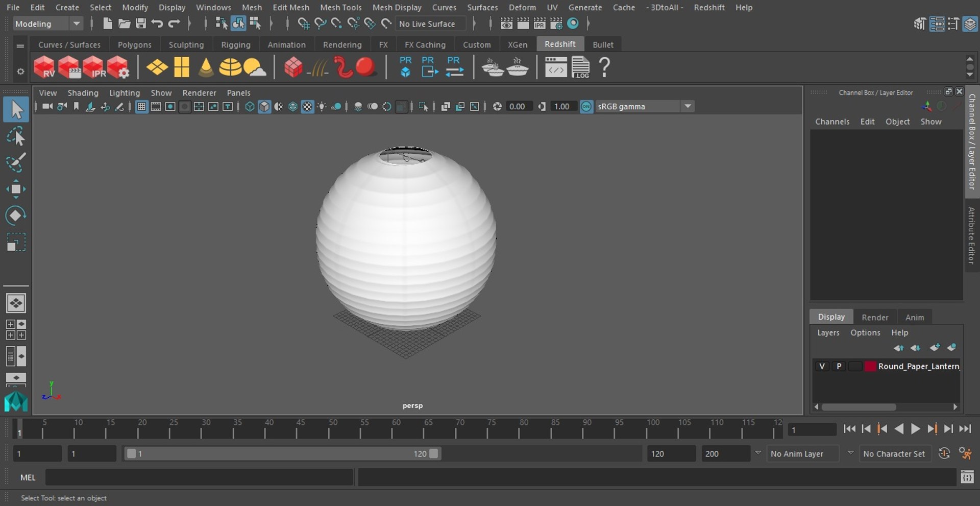Click the Redshift red sphere material icon
The width and height of the screenshot is (980, 506).
(365, 67)
